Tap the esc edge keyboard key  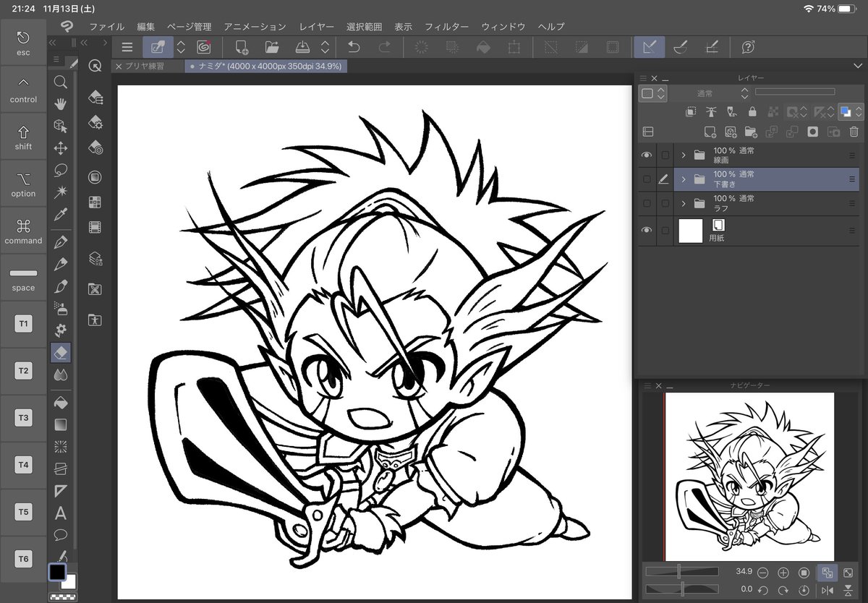pos(23,43)
